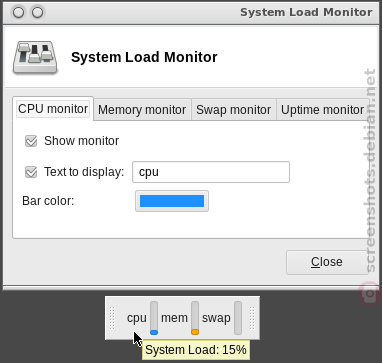Focus the cpu text input field
Viewport: 382px width, 363px height.
click(211, 172)
